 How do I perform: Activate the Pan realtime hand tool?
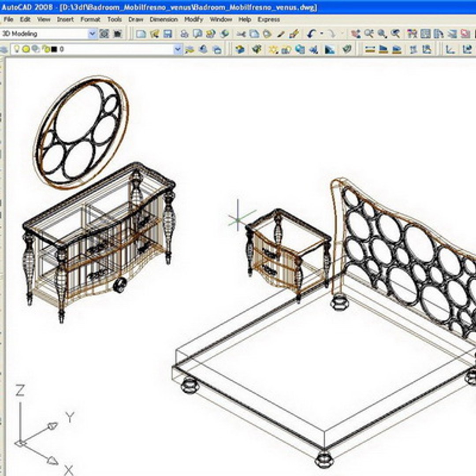click(356, 33)
